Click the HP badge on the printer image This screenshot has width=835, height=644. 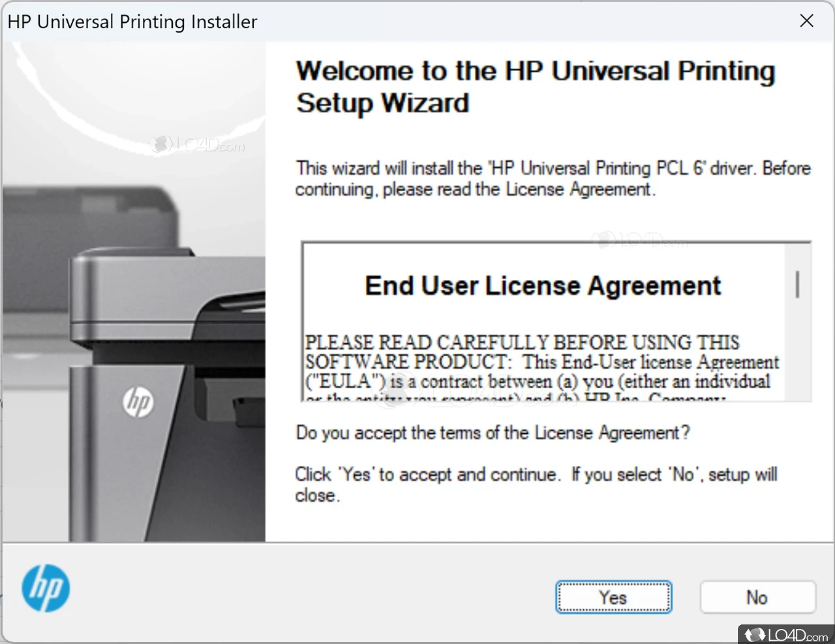click(138, 402)
